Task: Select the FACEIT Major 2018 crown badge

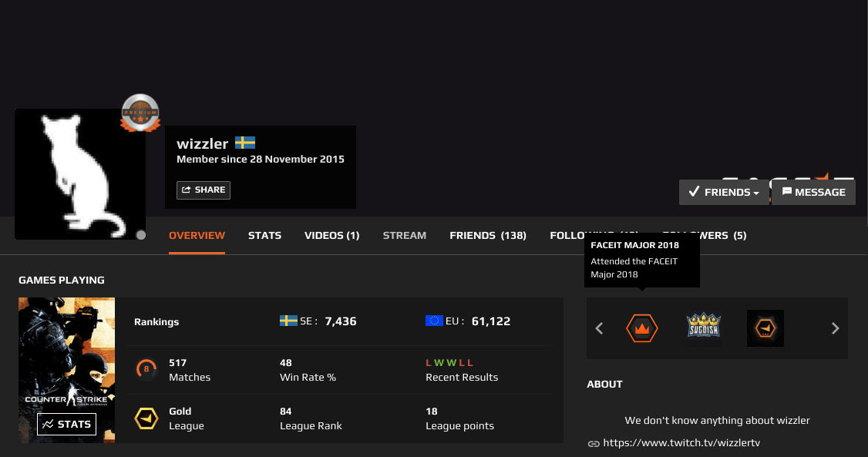Action: (641, 328)
